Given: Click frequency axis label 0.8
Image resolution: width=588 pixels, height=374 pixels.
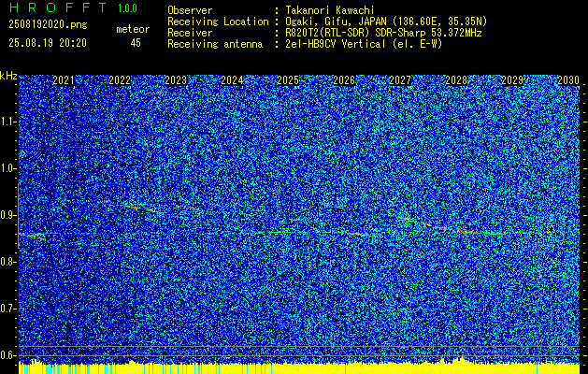Looking at the screenshot, I should click(x=7, y=262).
